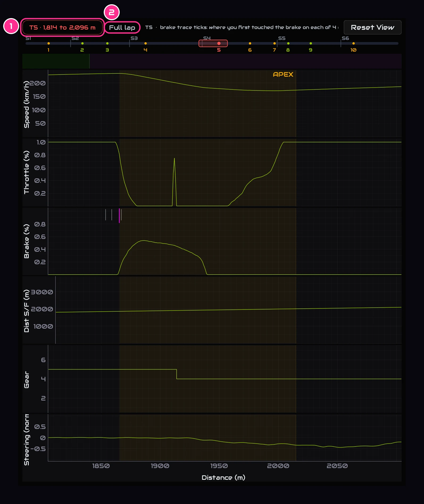The image size is (424, 504).
Task: Click the Steering axis label
Action: click(26, 440)
